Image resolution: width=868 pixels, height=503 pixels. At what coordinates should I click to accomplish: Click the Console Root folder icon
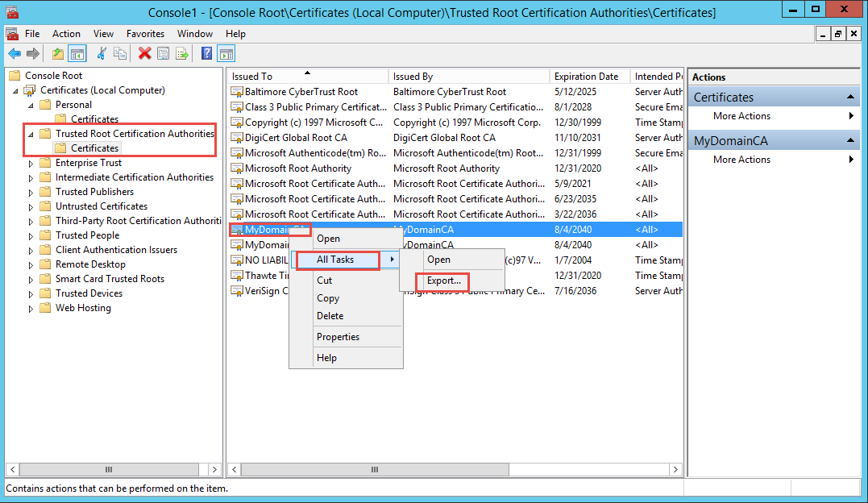pos(15,75)
